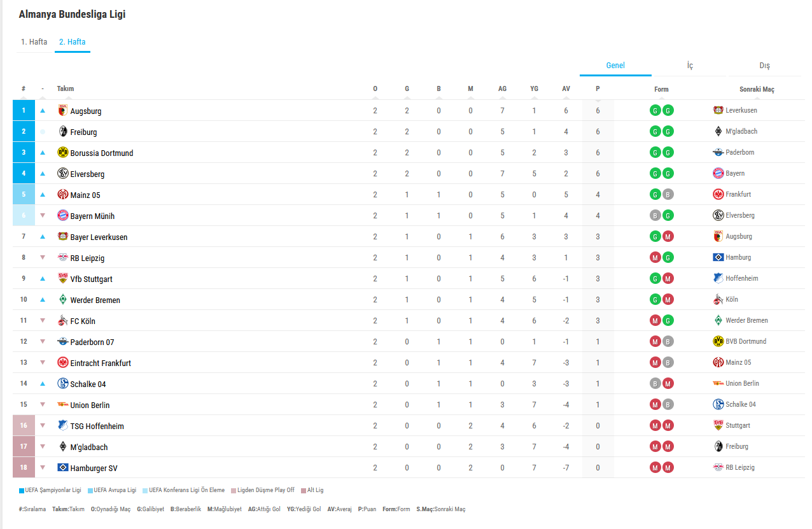Click the Sonraki Maç column header
812x529 pixels.
(x=757, y=89)
